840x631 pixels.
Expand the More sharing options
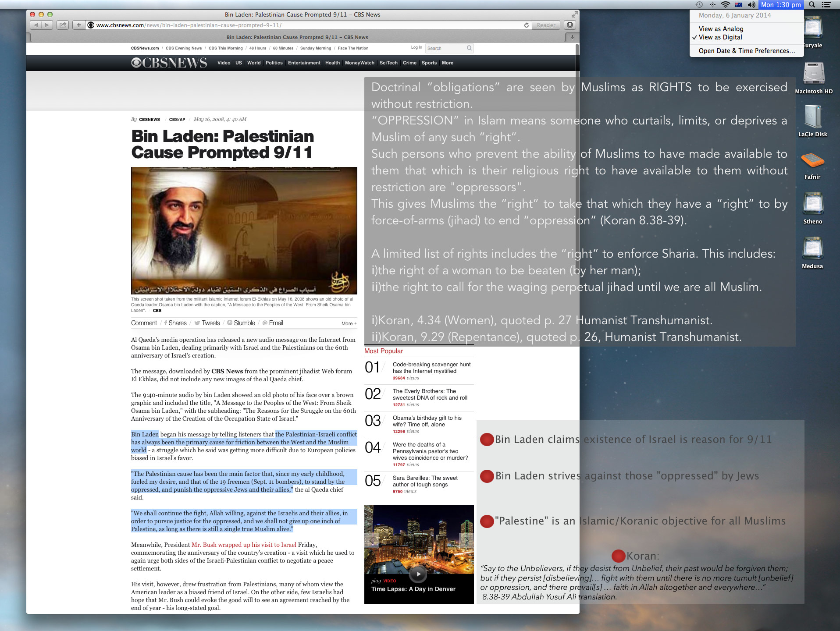pyautogui.click(x=349, y=323)
